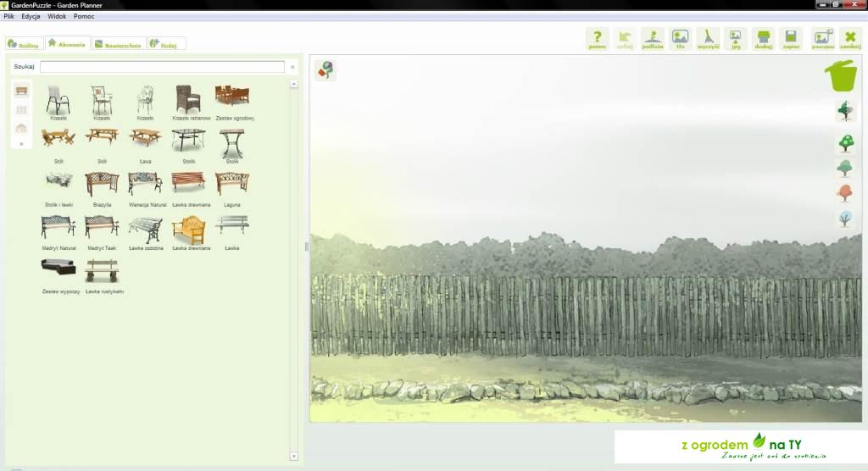Viewport: 868px width, 471px height.
Task: Select the autumn orange tree season icon
Action: coord(845,193)
